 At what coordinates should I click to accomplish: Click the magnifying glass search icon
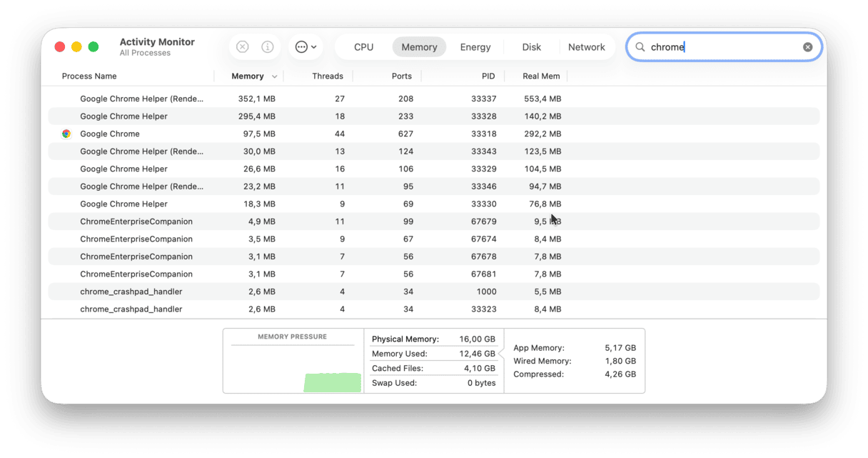pos(640,47)
